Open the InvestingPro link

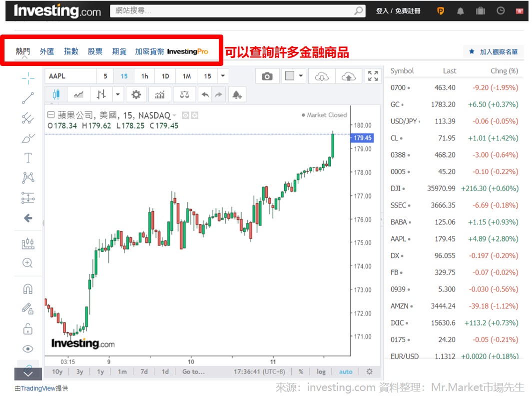pos(188,51)
